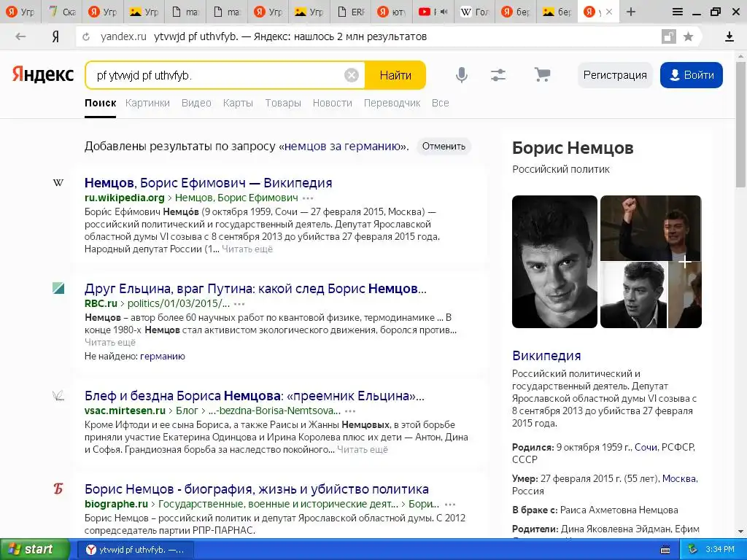This screenshot has width=747, height=560.
Task: Open options dots next to vsac.mirtesen.ru result
Action: tap(350, 411)
